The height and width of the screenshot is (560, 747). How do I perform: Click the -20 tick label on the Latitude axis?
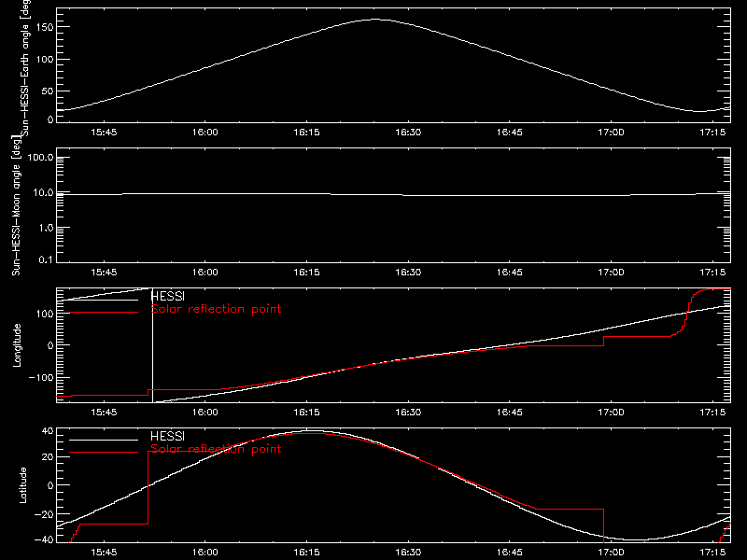point(44,514)
